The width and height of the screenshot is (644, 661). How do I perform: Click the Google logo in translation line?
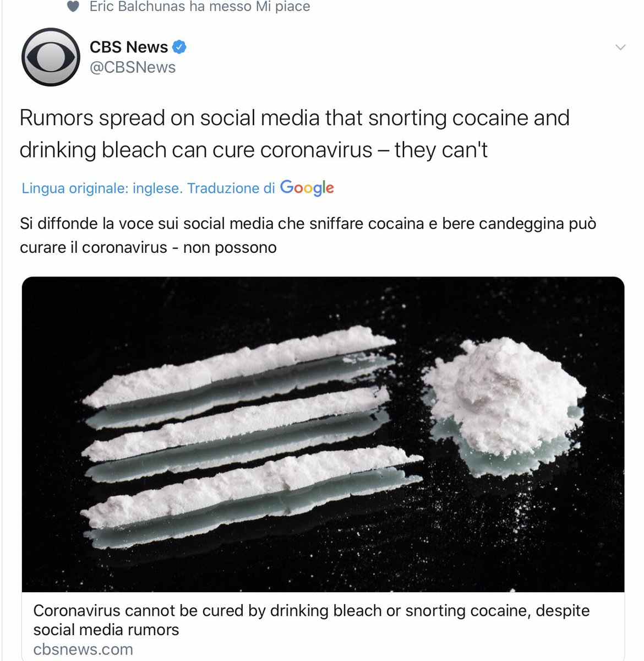(307, 188)
